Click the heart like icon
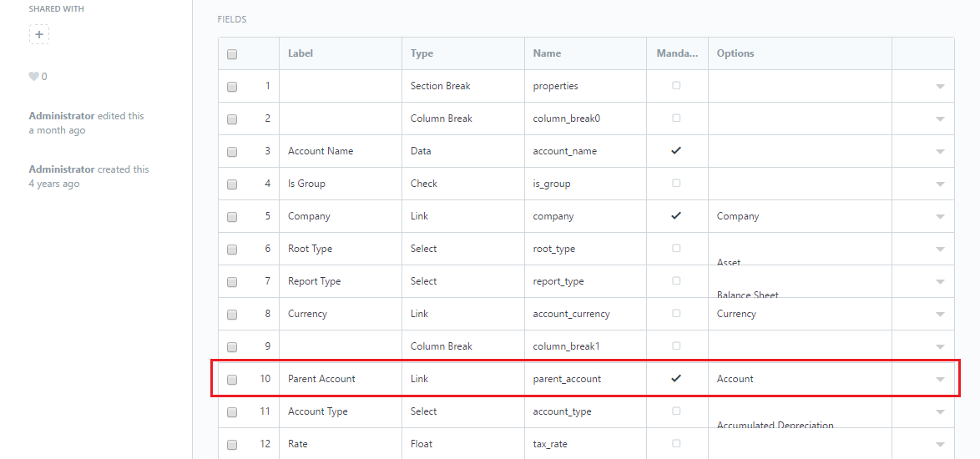 click(x=33, y=77)
